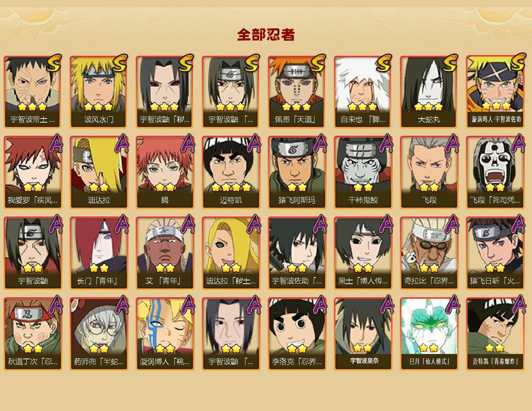
Task: Open the 药师兜「半蛇...」ninja card
Action: point(99,334)
